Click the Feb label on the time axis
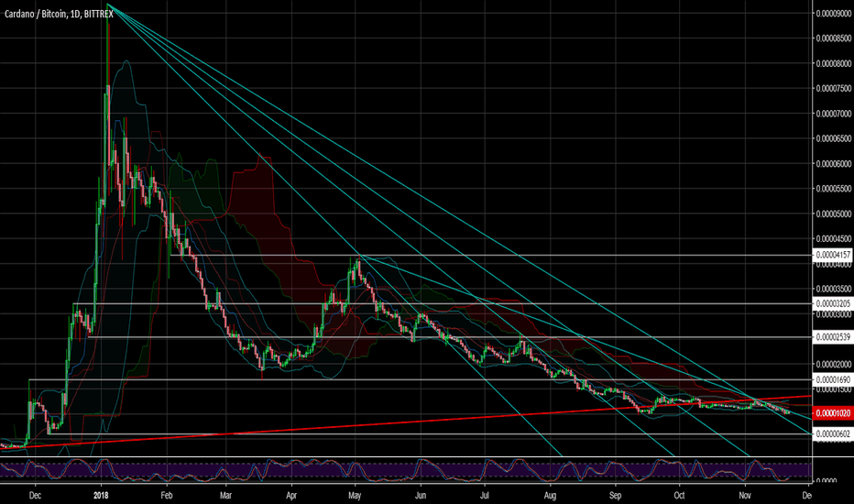The width and height of the screenshot is (854, 504). (166, 495)
